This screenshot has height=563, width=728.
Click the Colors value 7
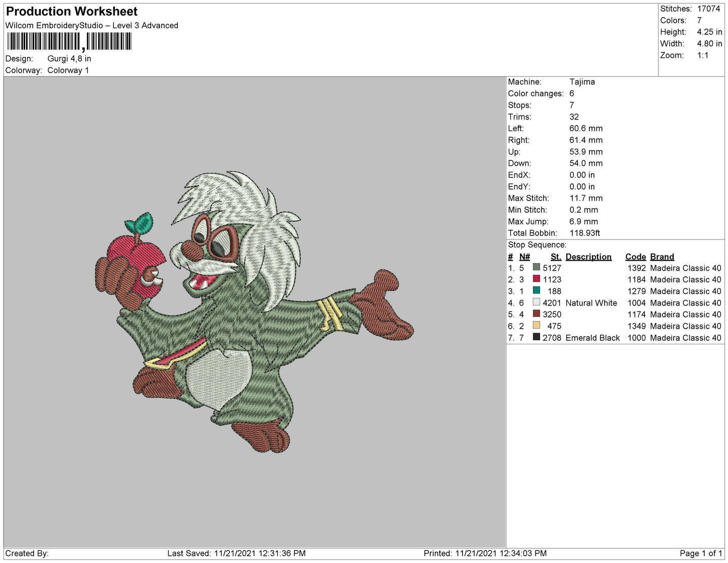699,20
